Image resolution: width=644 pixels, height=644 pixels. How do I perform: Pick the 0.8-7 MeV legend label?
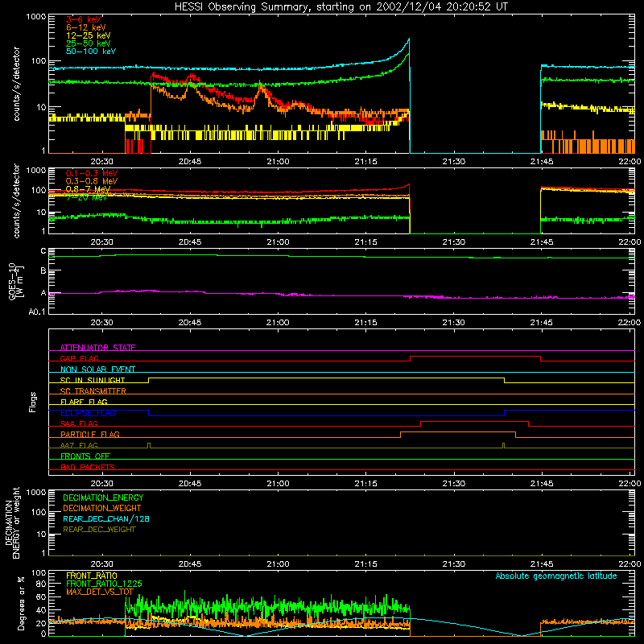click(88, 189)
